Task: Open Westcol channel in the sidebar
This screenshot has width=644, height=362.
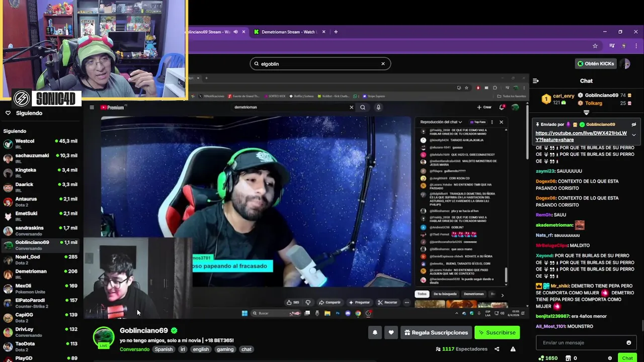Action: tap(41, 144)
